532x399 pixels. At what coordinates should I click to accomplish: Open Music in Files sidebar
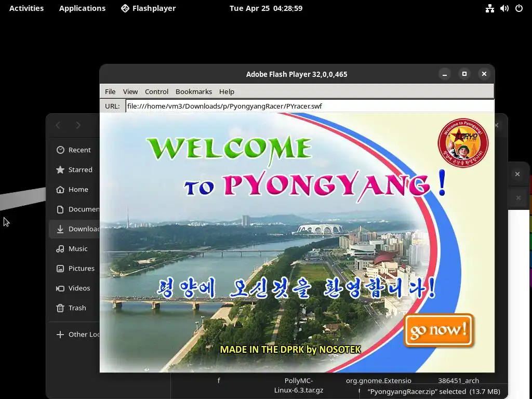pyautogui.click(x=74, y=249)
